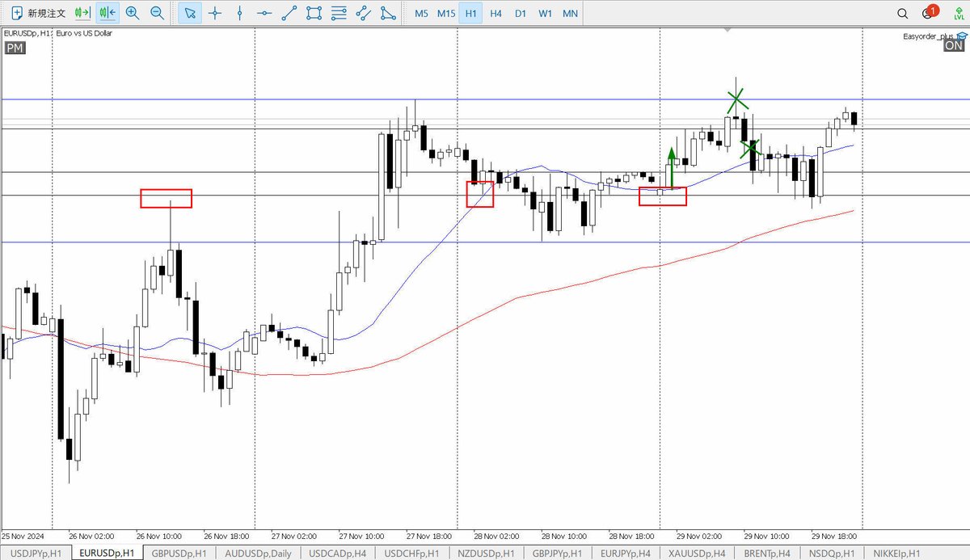
Task: Switch chart to MN timeframe
Action: (x=571, y=13)
